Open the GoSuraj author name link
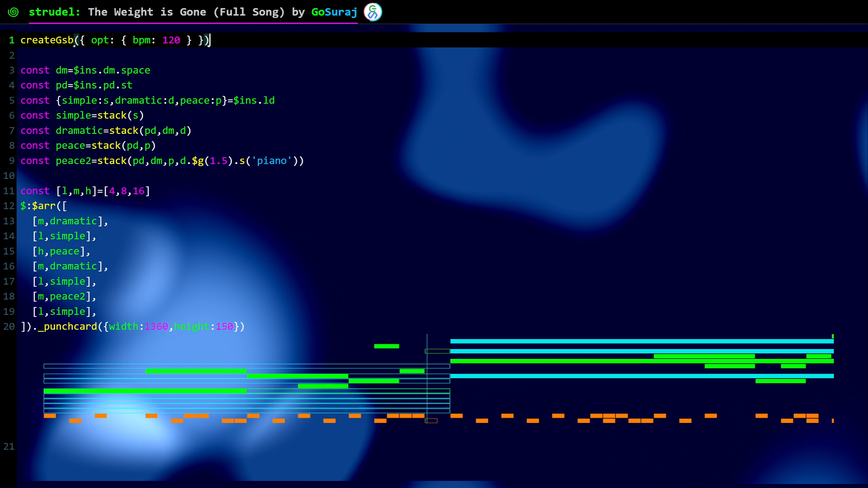Viewport: 868px width, 488px height. 334,12
